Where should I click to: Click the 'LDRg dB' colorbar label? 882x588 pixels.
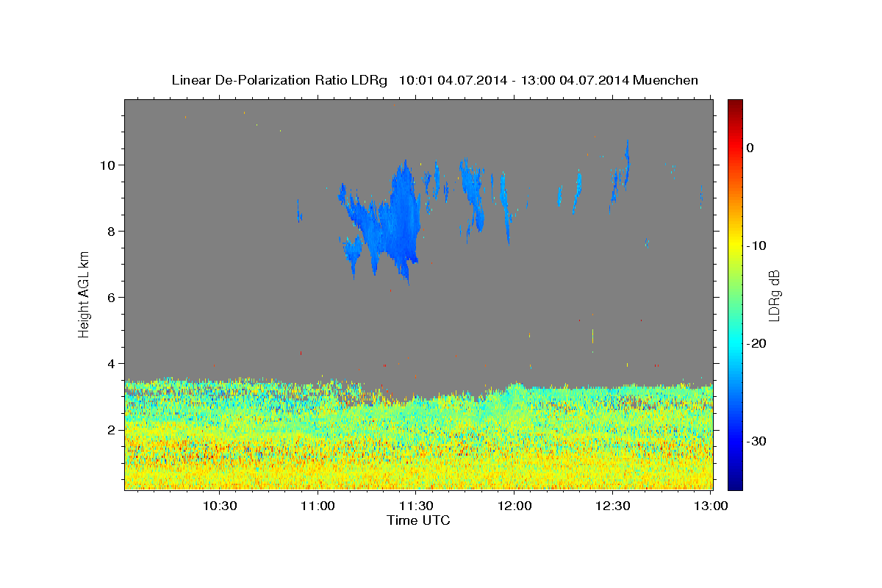tap(773, 295)
